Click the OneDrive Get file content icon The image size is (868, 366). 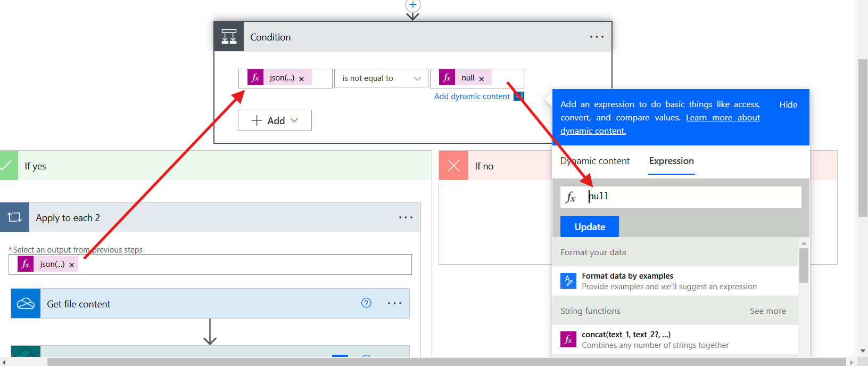[26, 304]
